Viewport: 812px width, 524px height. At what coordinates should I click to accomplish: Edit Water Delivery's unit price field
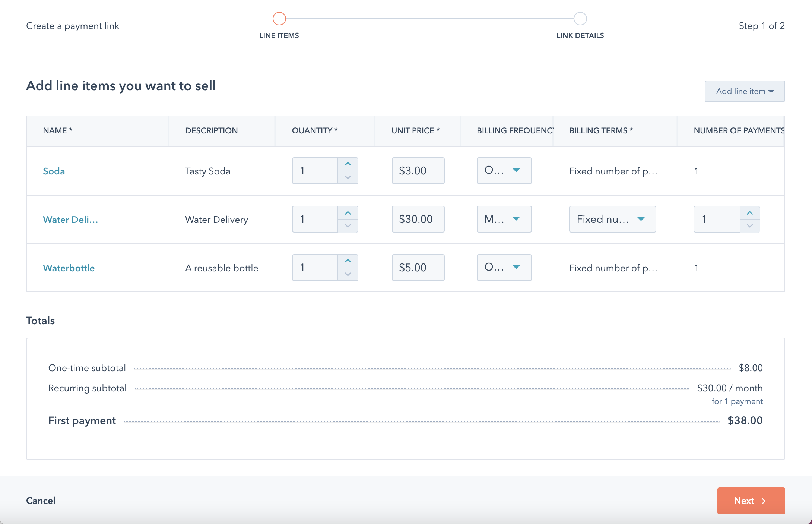418,219
